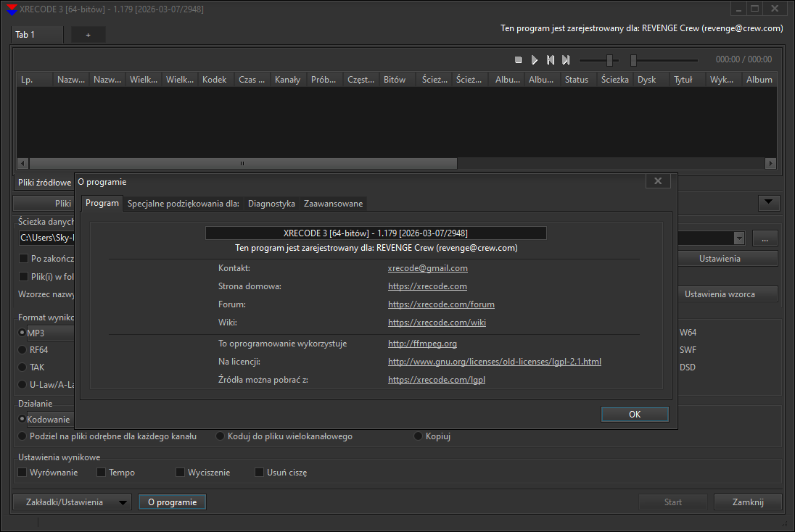The height and width of the screenshot is (532, 795).
Task: Select the MP3 output format
Action: click(22, 333)
